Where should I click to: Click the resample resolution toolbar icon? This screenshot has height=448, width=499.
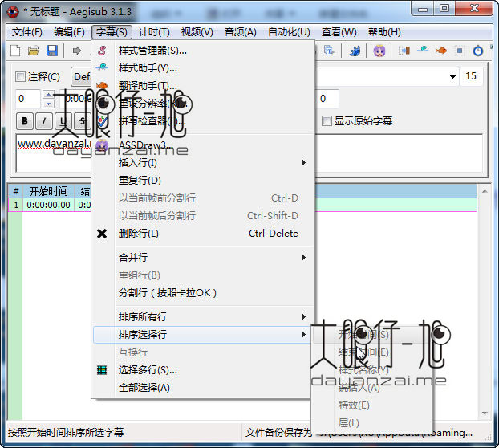(460, 51)
